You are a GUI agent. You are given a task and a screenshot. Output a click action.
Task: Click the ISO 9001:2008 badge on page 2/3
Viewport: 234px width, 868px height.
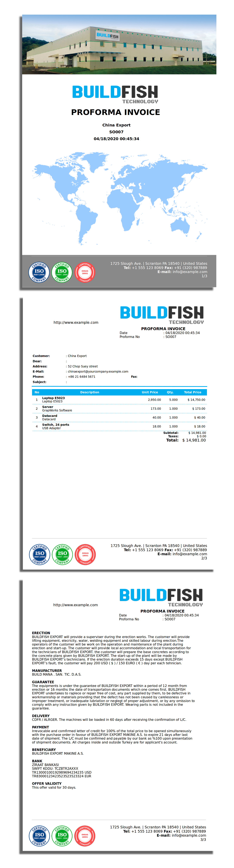(x=40, y=554)
